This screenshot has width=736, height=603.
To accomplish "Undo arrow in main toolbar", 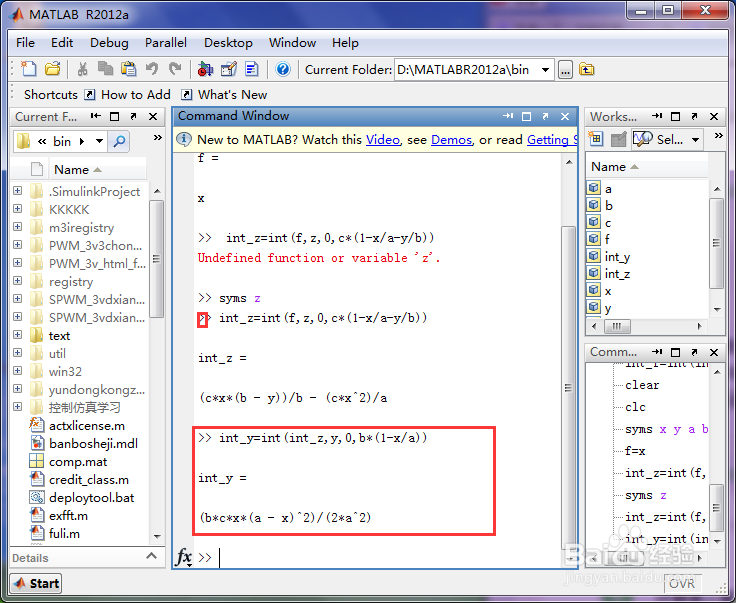I will click(x=152, y=69).
